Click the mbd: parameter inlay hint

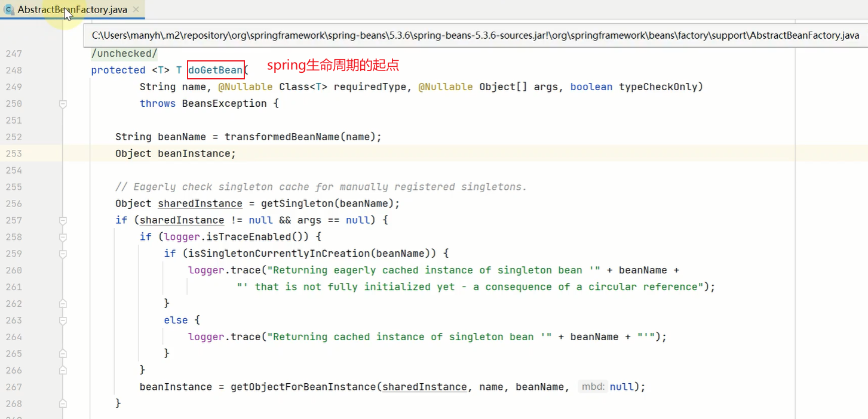coord(592,387)
